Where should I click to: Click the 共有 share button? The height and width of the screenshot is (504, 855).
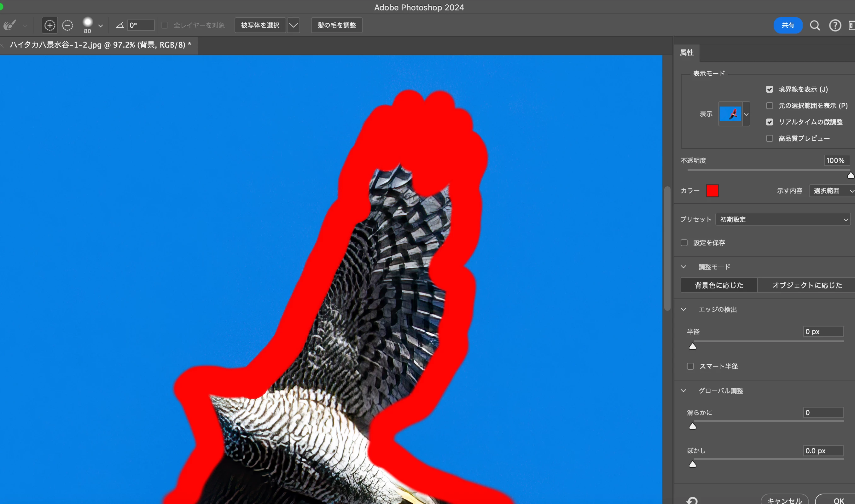pos(788,25)
